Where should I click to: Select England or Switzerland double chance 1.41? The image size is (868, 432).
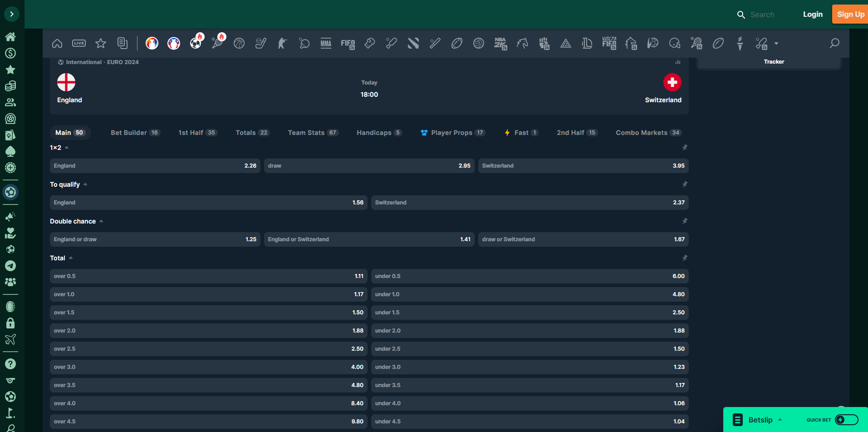369,239
